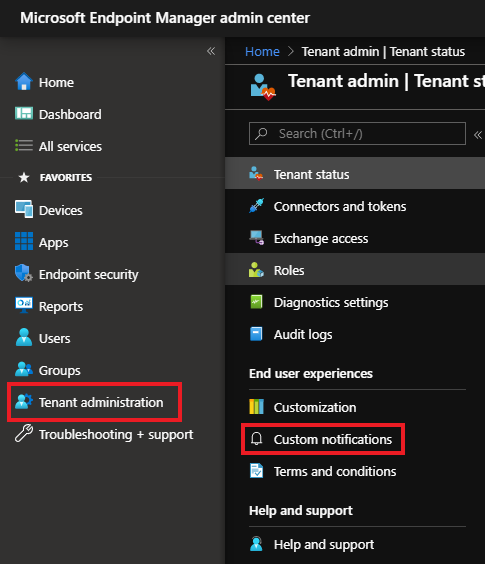Image resolution: width=485 pixels, height=564 pixels.
Task: Collapse the left navigation sidebar
Action: (211, 51)
